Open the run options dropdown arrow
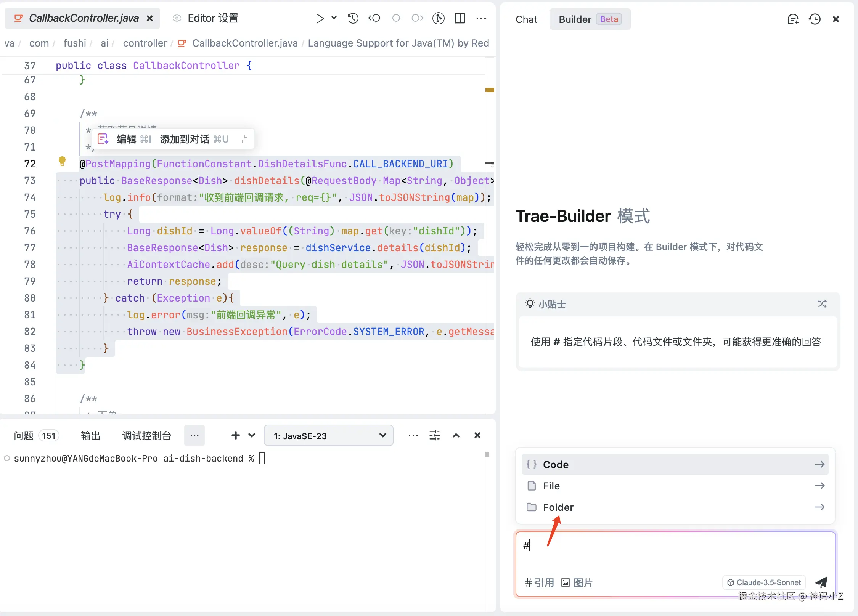This screenshot has width=858, height=616. point(334,18)
